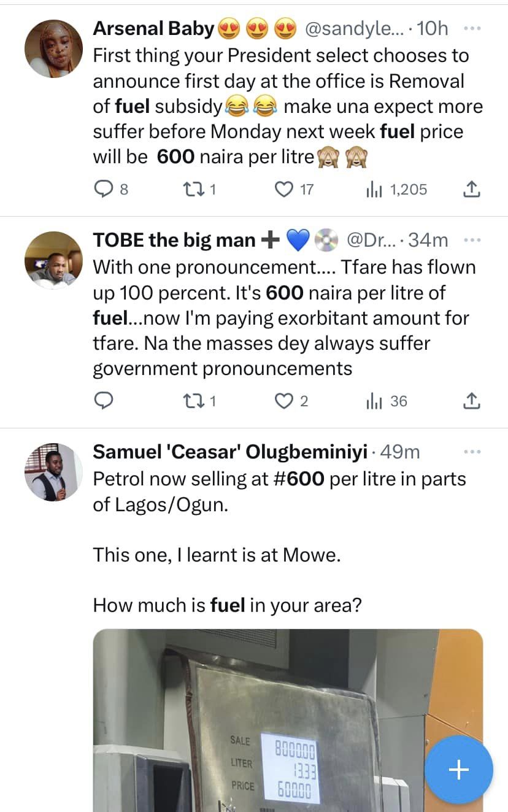Open more options for Arsenal Baby's tweet
Viewport: 508px width, 812px height.
tap(472, 28)
